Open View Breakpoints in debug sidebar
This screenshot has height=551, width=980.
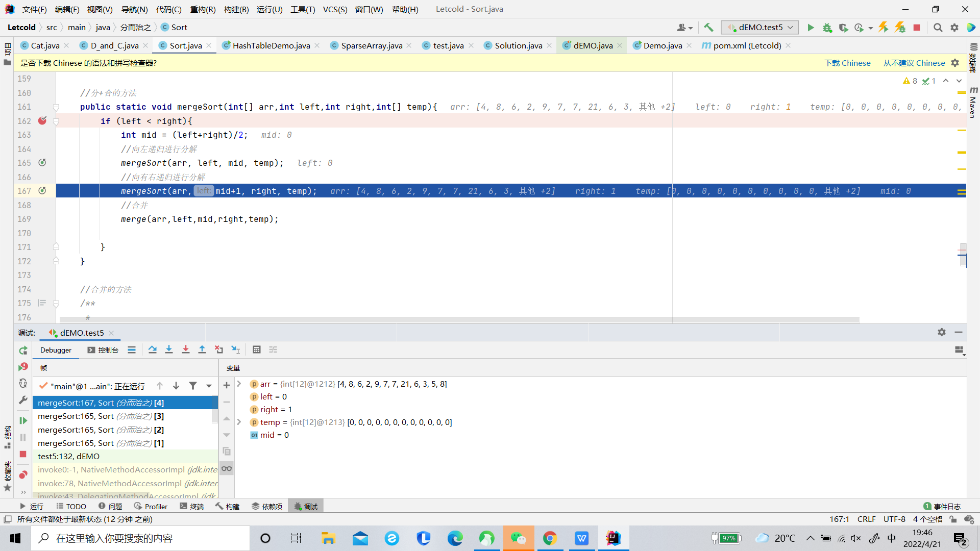click(23, 474)
